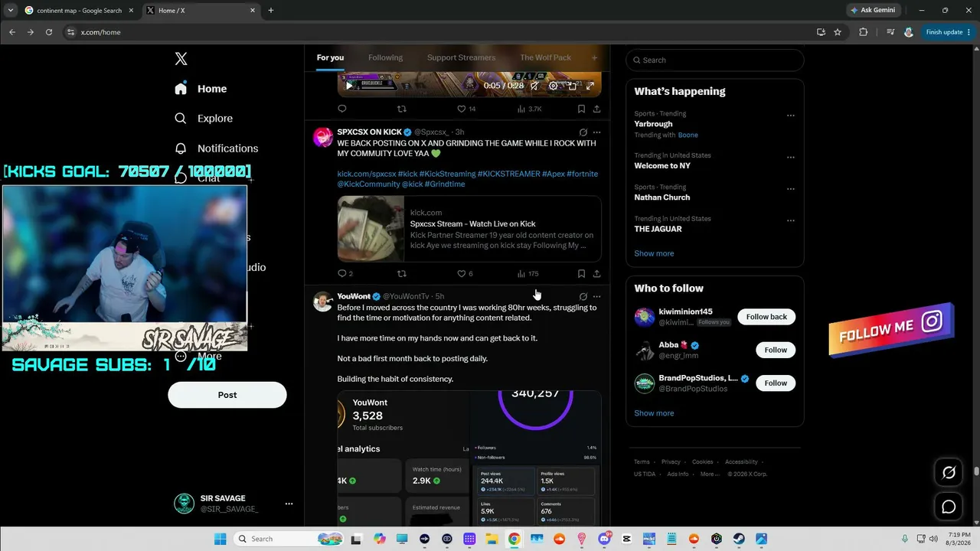Bookmark the SPXCSX ON KICK post

coord(581,273)
